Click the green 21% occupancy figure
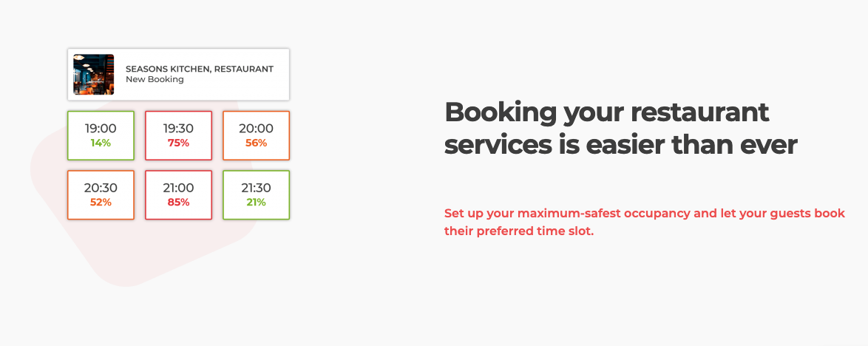868x346 pixels. pyautogui.click(x=257, y=203)
